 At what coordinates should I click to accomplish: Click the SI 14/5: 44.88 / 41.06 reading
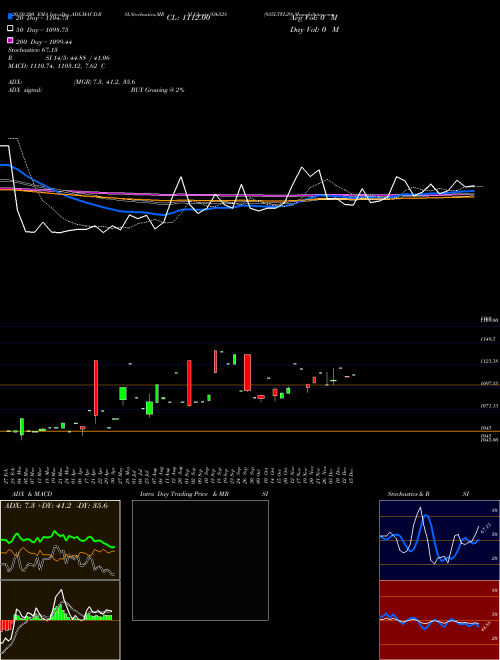(78, 58)
